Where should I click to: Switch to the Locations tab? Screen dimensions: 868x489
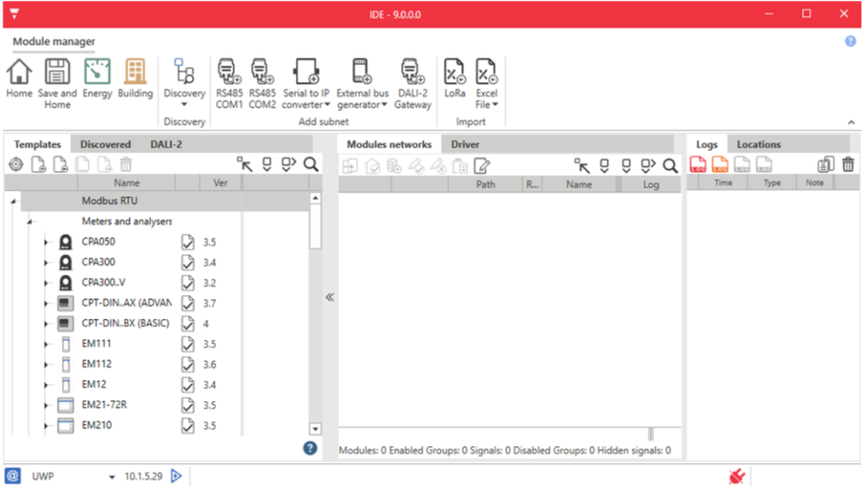tap(758, 144)
